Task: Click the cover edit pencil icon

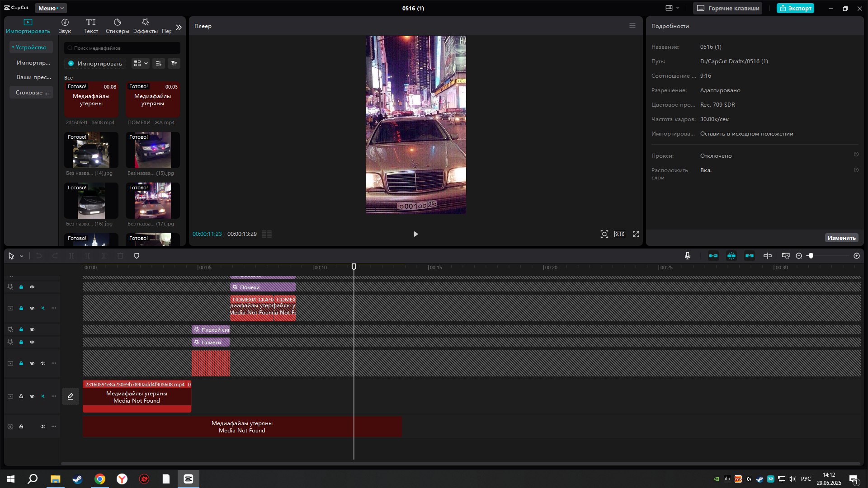Action: pos(71,396)
